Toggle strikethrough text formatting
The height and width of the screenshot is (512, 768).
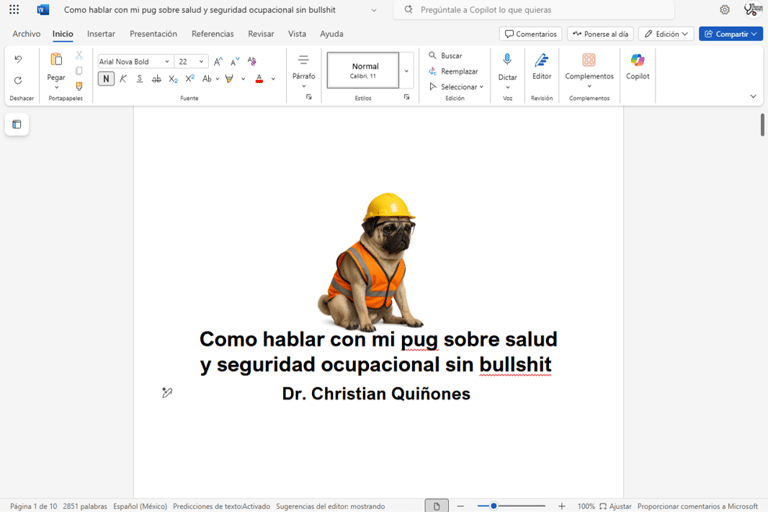[x=156, y=79]
